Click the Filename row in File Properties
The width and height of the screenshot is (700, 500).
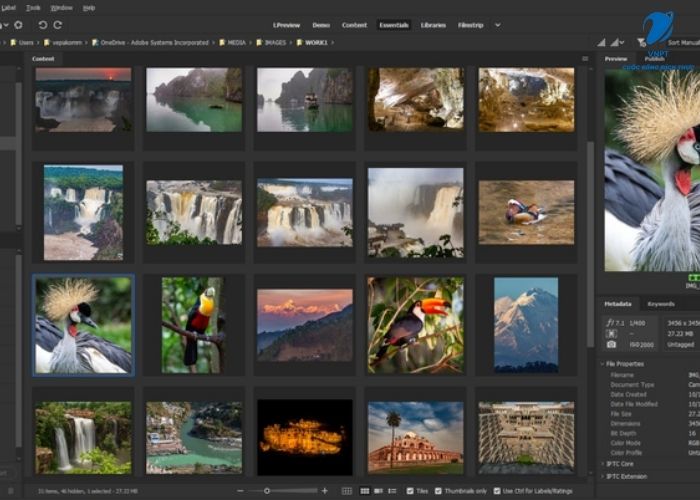point(652,375)
